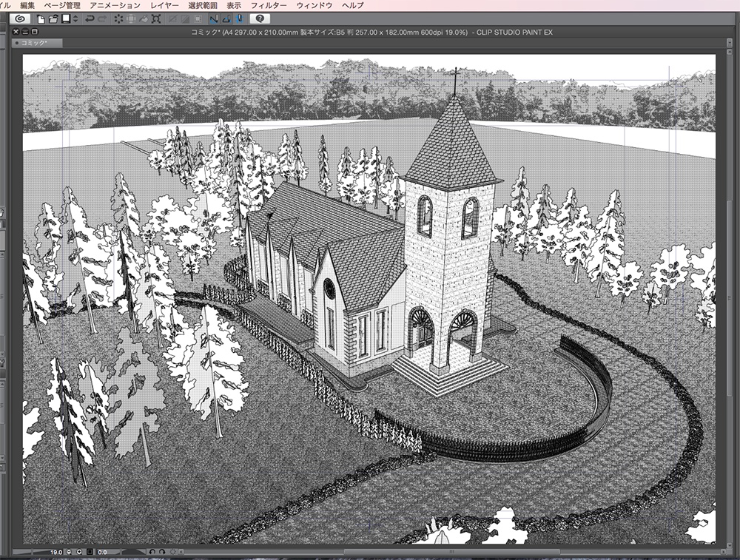
Task: Redo the undone action
Action: coord(102,19)
